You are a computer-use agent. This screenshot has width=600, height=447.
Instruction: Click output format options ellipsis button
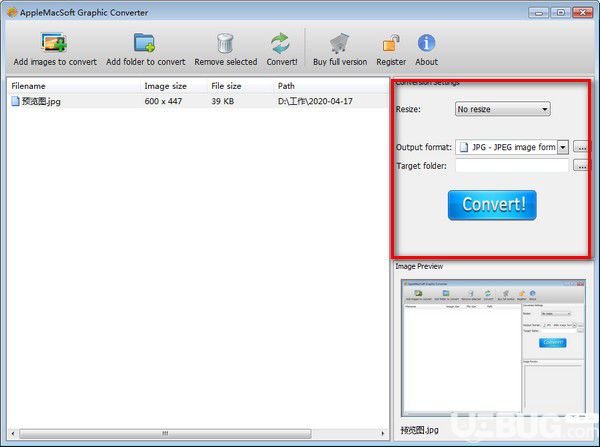[x=581, y=147]
